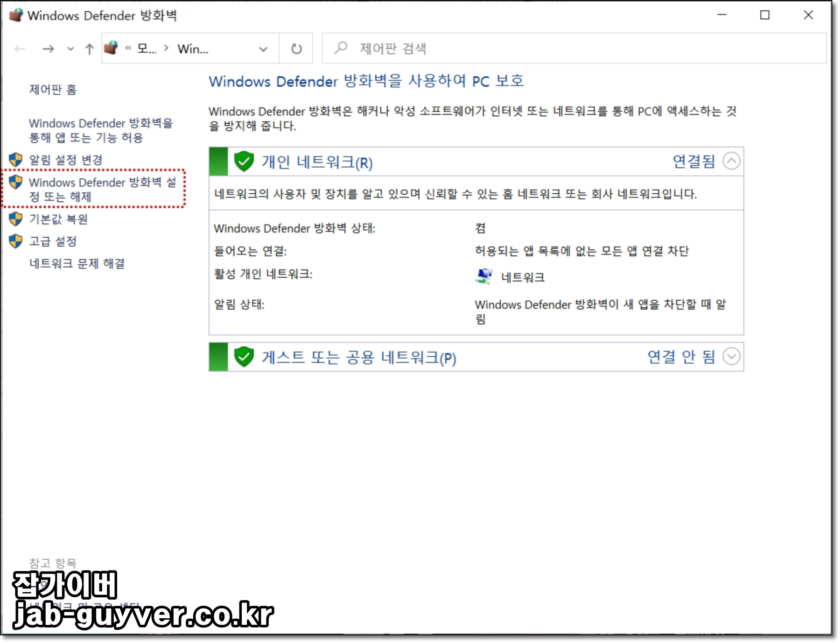Screen dimensions: 840x643
Task: Open 기본값 복원 link
Action: (x=58, y=219)
